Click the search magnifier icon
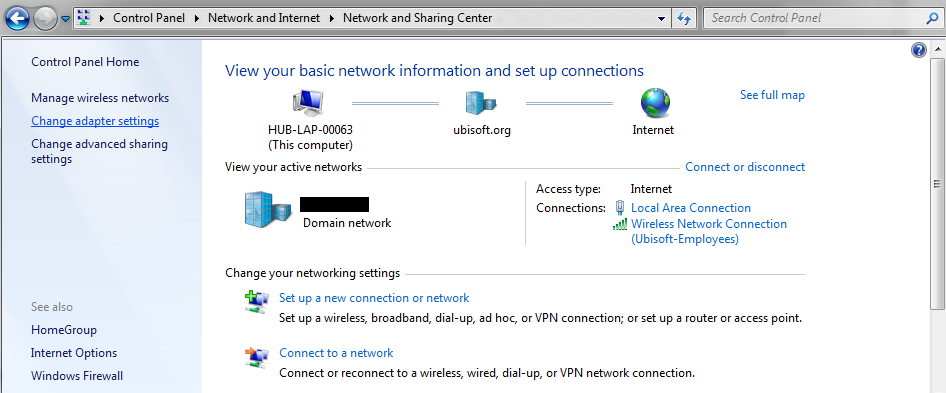 point(932,18)
